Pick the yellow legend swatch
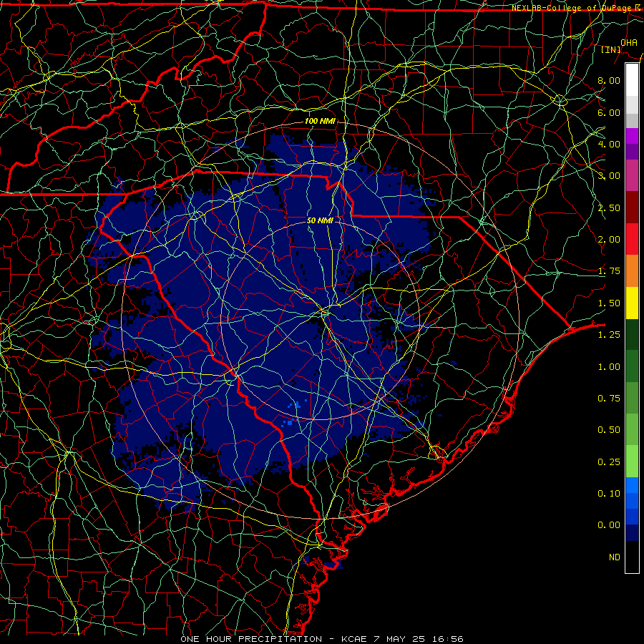 coord(632,303)
